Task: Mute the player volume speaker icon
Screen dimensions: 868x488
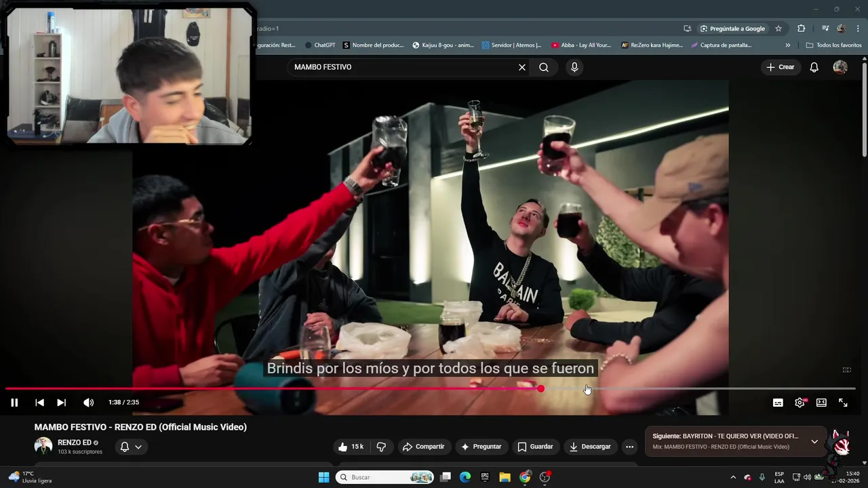Action: [x=88, y=403]
